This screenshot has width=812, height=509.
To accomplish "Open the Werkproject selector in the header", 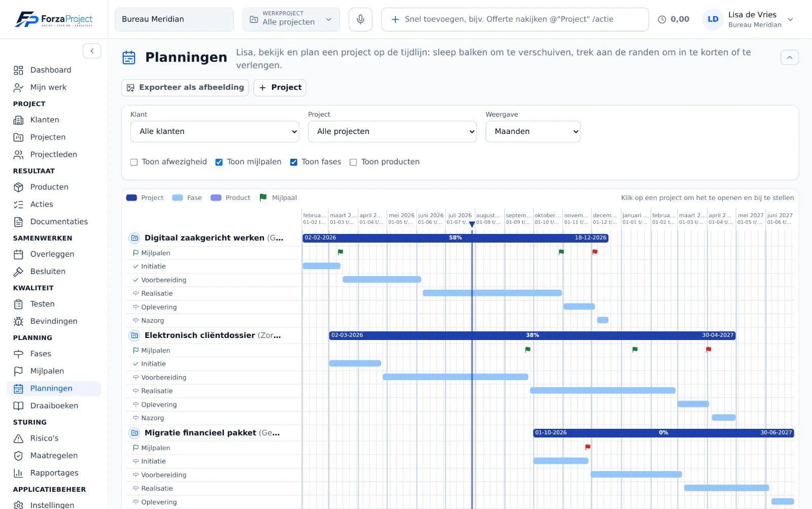I will click(291, 19).
